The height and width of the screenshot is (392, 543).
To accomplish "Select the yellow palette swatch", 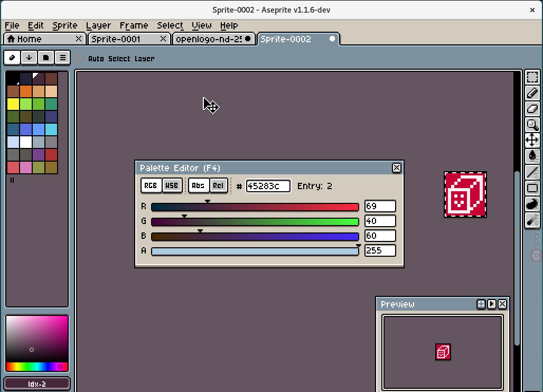I will point(13,104).
